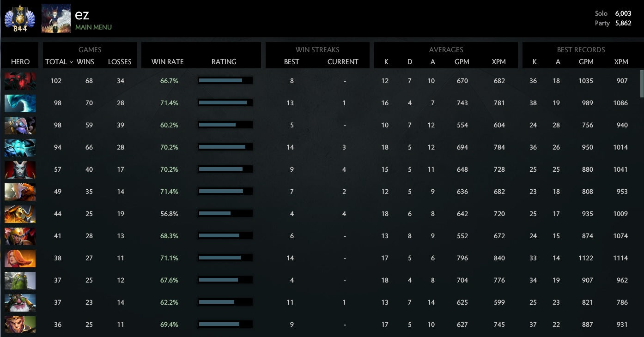Select the Queen of Pain portrait

(20, 169)
